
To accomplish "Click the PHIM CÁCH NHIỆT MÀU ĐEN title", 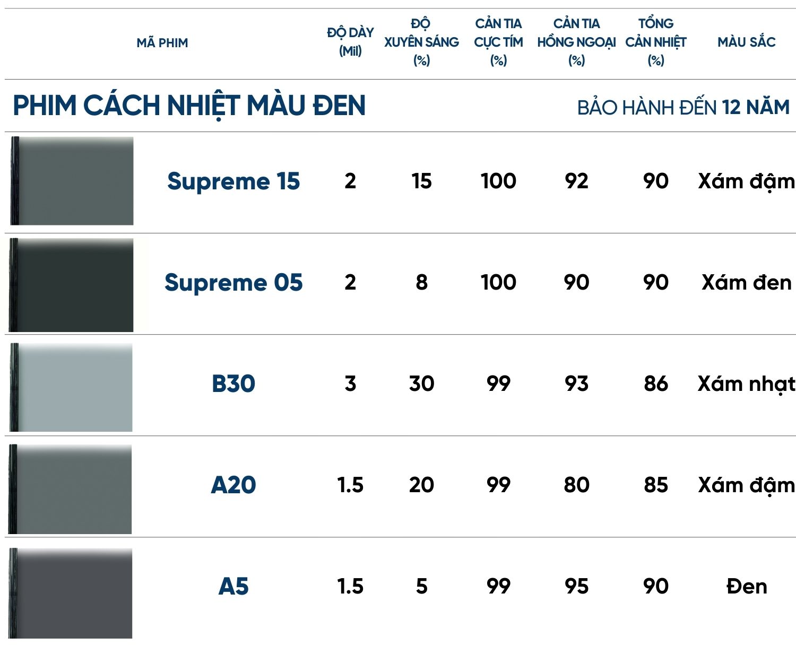I will (x=189, y=106).
